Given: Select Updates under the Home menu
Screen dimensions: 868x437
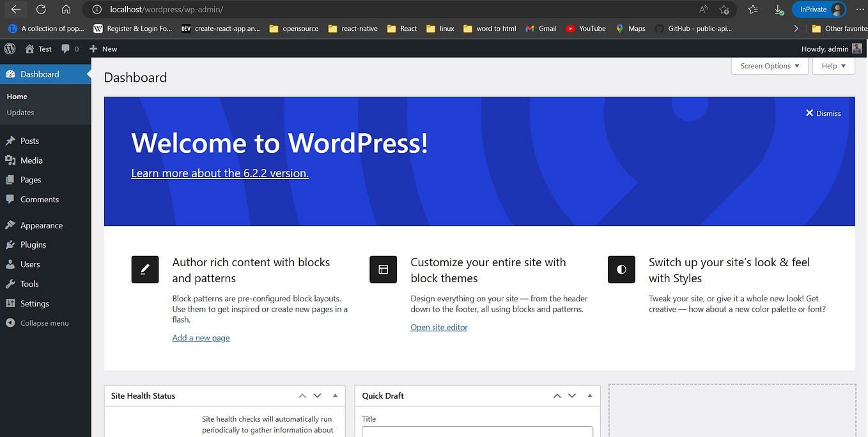Looking at the screenshot, I should [x=20, y=112].
